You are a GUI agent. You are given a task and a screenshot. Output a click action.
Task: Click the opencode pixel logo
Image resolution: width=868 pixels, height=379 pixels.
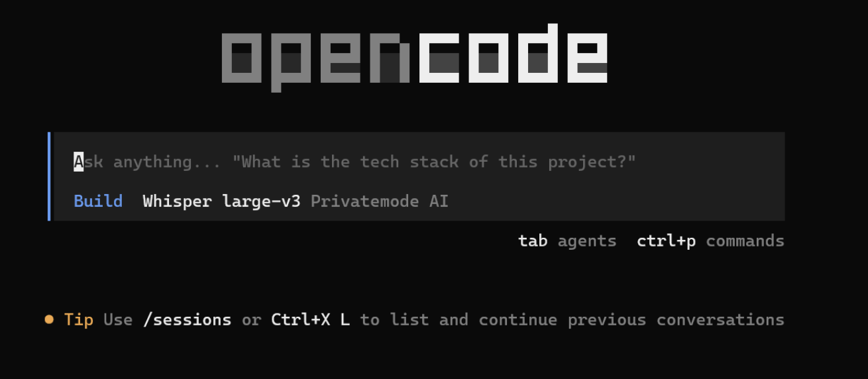point(414,58)
